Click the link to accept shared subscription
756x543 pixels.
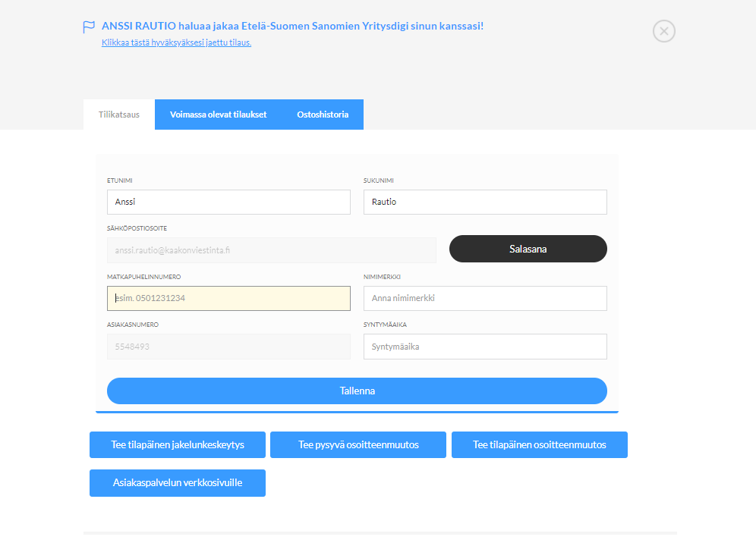(x=176, y=42)
